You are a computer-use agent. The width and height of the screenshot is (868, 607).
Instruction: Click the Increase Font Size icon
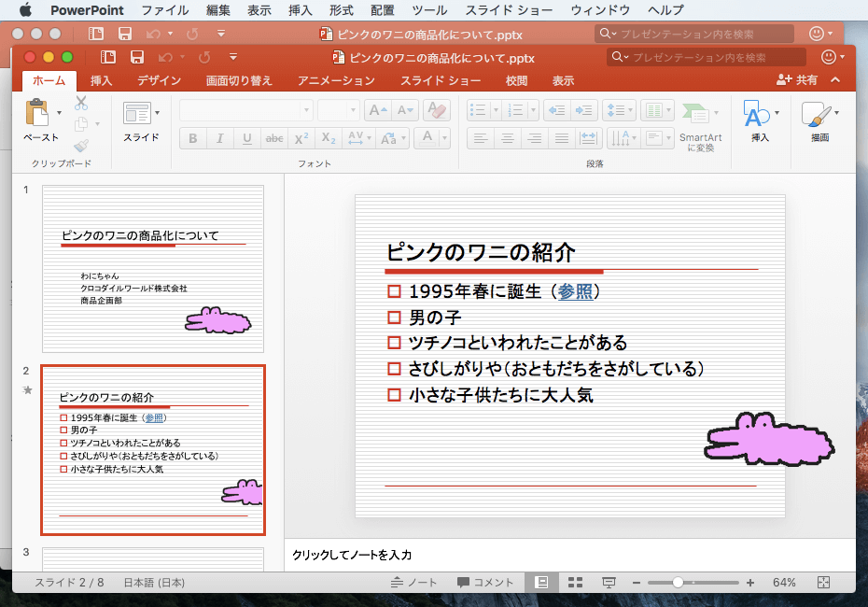[378, 110]
